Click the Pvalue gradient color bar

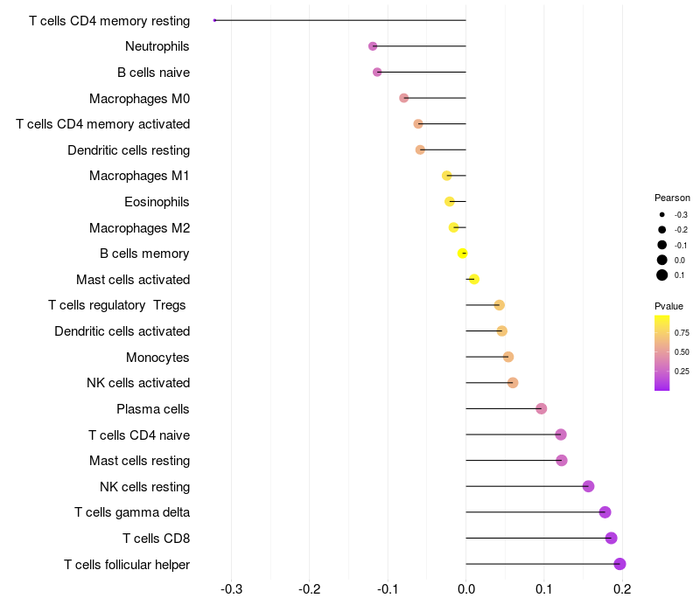662,352
